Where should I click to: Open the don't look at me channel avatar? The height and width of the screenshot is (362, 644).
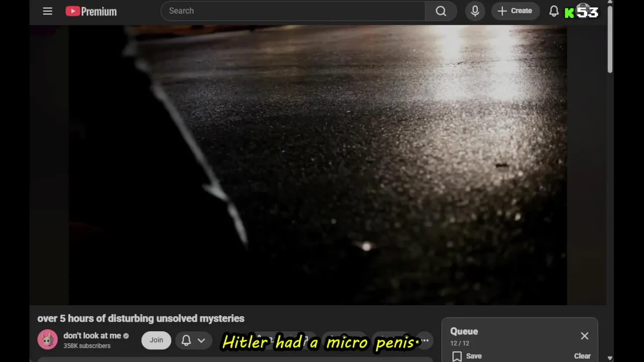[47, 340]
